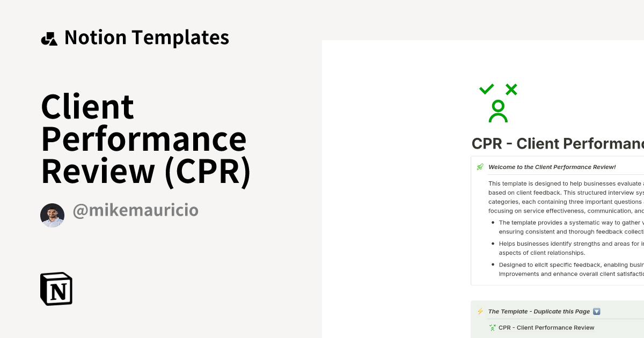
Task: Expand the Welcome to the Client Performance Review callout
Action: click(x=552, y=167)
